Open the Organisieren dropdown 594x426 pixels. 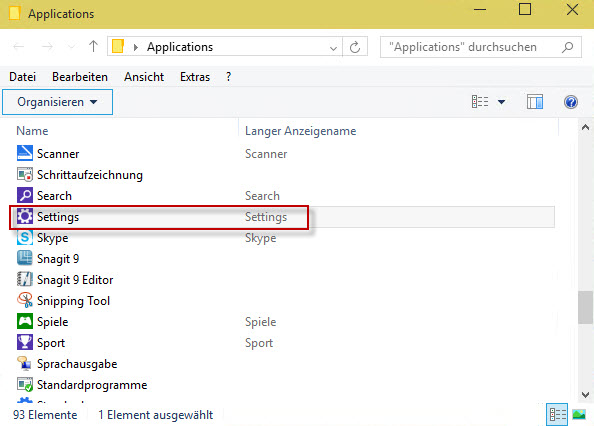pyautogui.click(x=58, y=102)
